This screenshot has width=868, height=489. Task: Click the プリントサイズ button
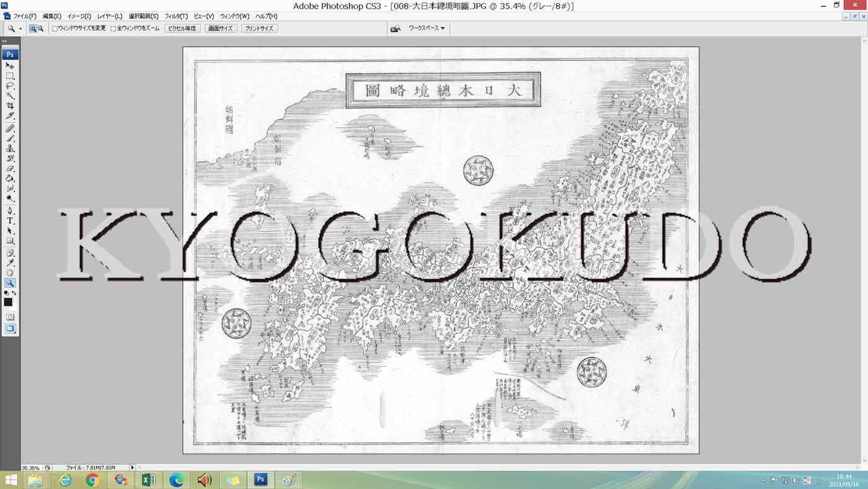pyautogui.click(x=259, y=29)
